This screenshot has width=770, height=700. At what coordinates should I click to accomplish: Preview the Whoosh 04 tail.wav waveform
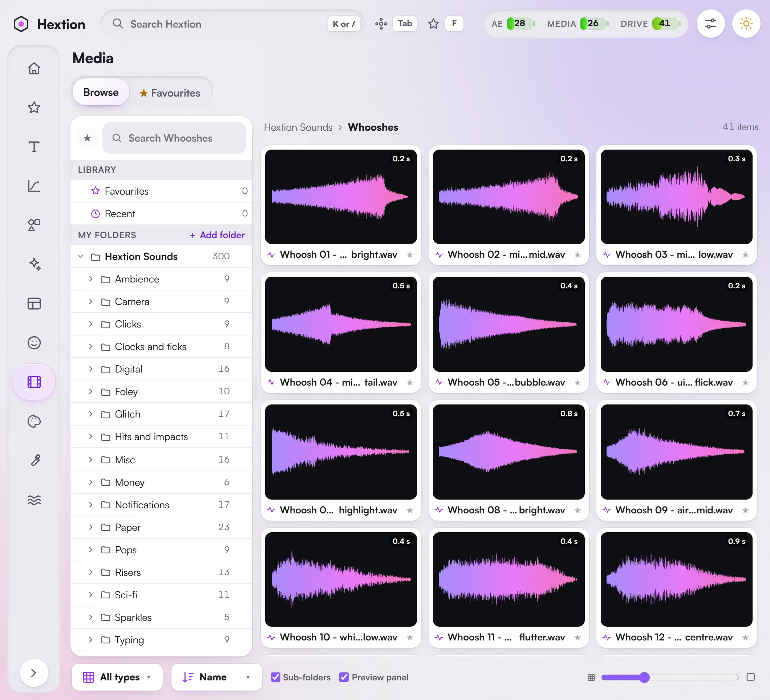341,324
